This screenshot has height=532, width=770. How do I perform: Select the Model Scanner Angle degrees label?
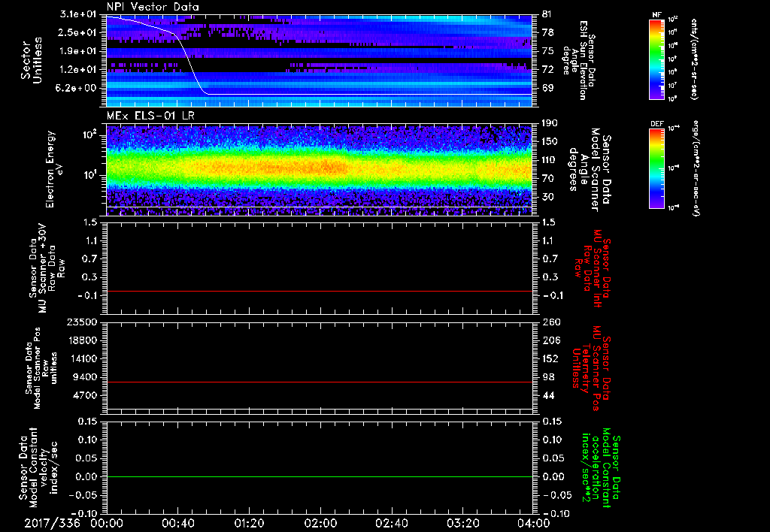[x=590, y=170]
